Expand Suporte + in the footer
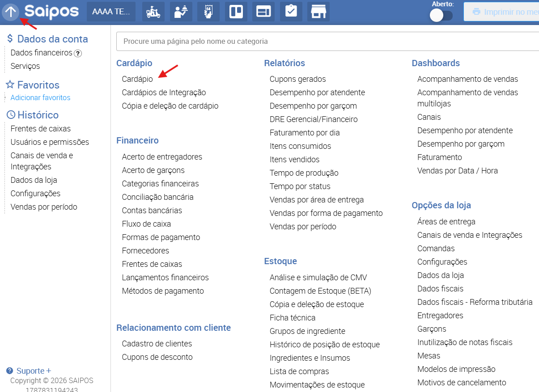Viewport: 539px width, 392px height. point(34,371)
